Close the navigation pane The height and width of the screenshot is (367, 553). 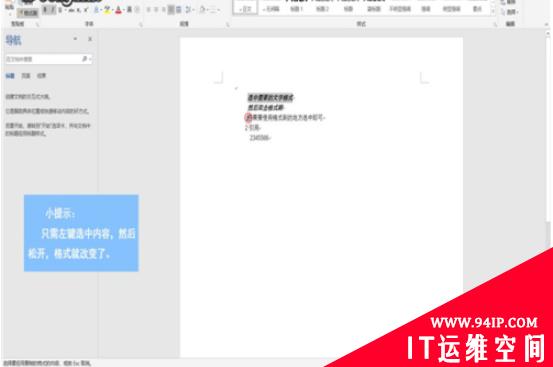(x=90, y=39)
